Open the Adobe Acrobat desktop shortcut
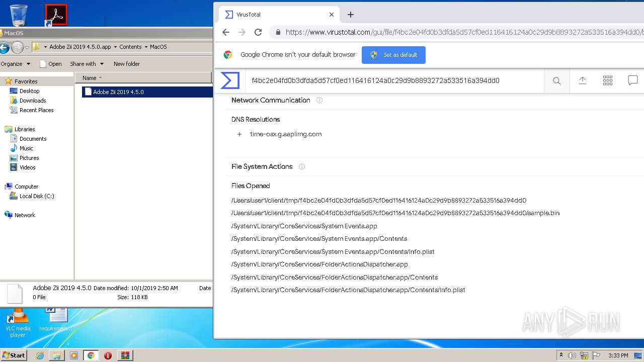This screenshot has width=644, height=362. point(56,15)
